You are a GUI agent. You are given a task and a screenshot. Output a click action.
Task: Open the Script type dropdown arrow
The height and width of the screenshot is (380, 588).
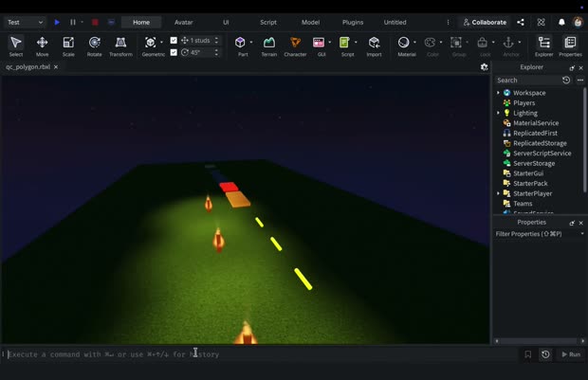356,43
